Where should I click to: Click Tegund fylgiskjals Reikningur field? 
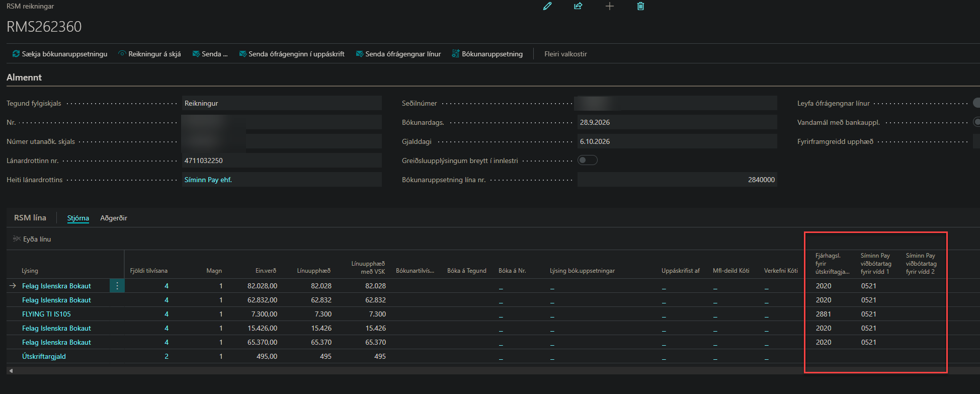pyautogui.click(x=282, y=103)
